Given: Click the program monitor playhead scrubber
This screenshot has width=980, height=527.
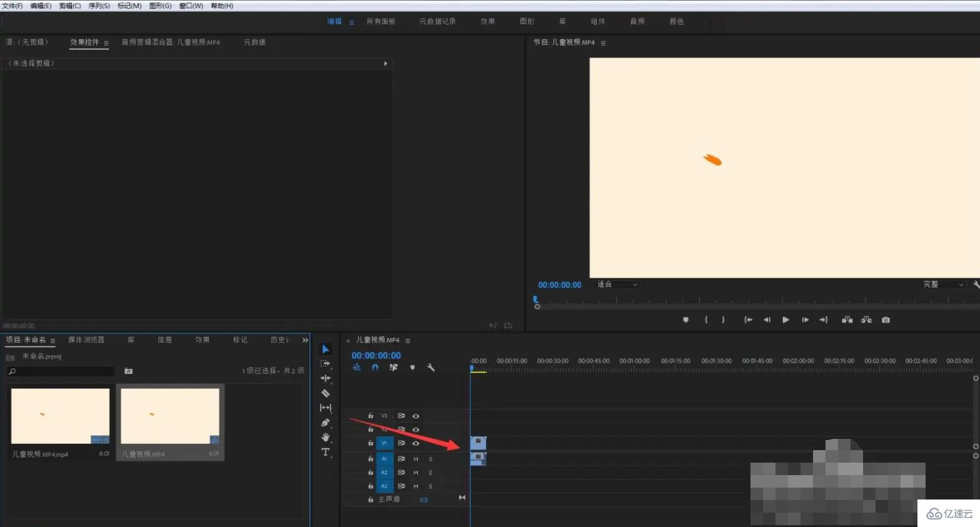Looking at the screenshot, I should (536, 299).
